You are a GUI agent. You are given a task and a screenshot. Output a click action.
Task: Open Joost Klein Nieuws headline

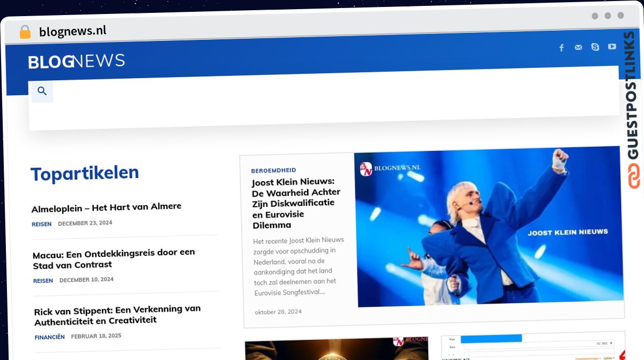(296, 203)
